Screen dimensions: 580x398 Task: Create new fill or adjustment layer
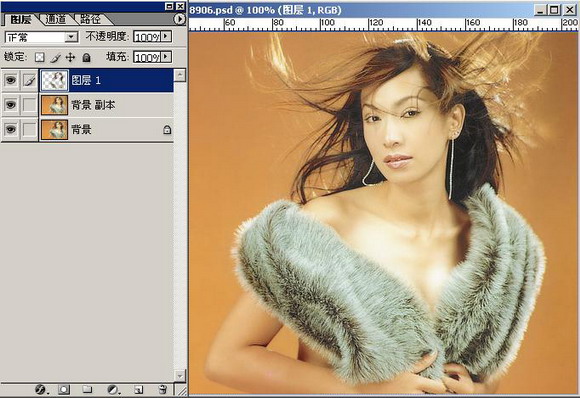pos(113,389)
